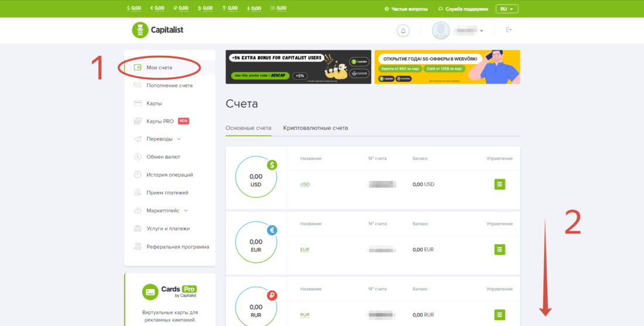The width and height of the screenshot is (644, 326).
Task: Click the tether balance in top bar
Action: (x=230, y=8)
